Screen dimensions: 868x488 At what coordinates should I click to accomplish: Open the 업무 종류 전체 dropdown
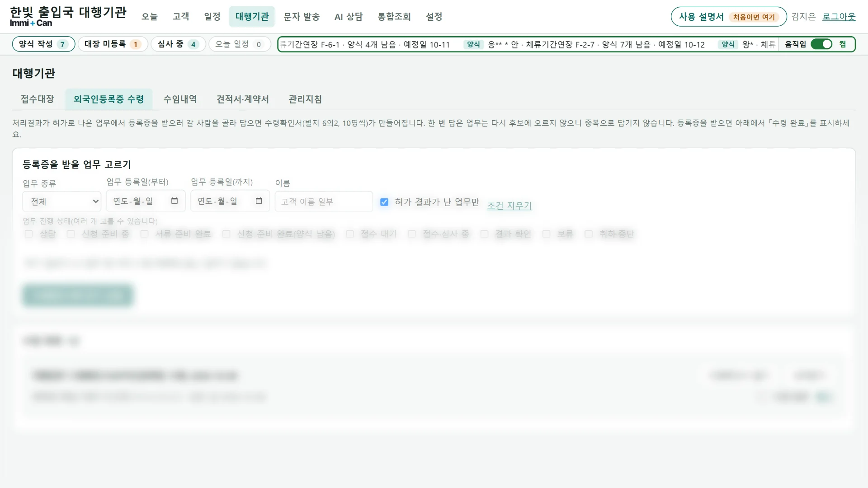pyautogui.click(x=62, y=202)
